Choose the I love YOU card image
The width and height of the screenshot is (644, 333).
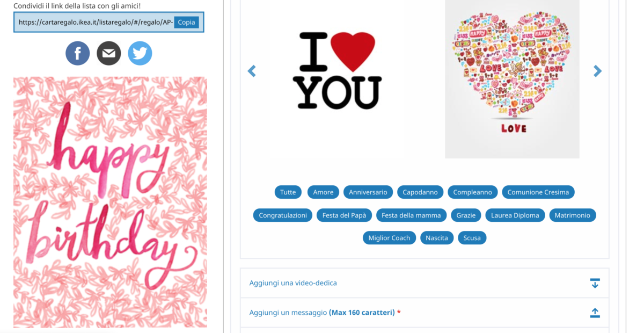click(339, 70)
